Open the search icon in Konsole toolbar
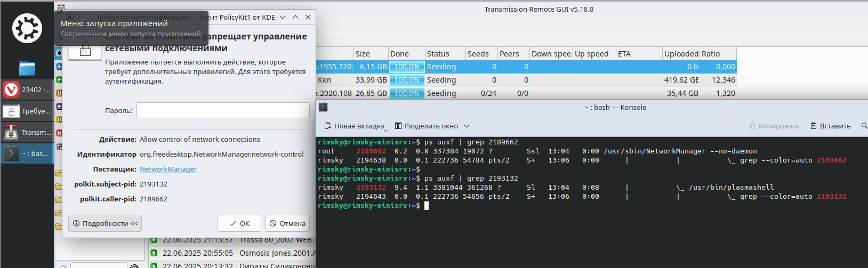The image size is (868, 268). pos(864,126)
